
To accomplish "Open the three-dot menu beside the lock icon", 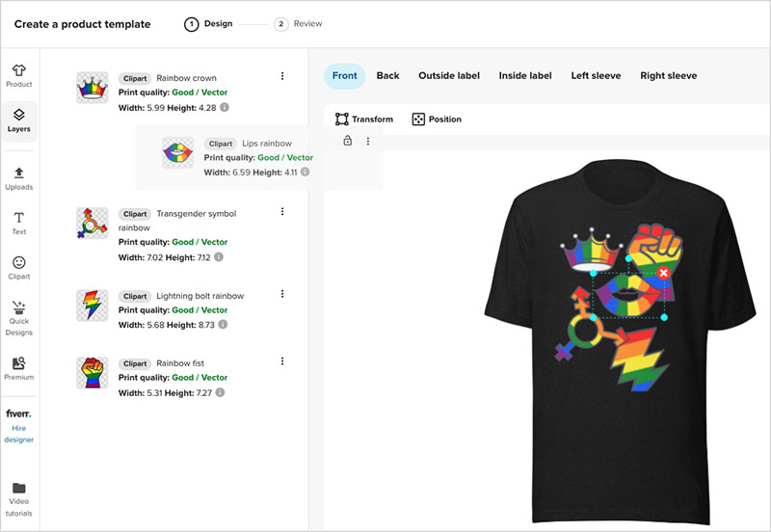I will pos(368,141).
